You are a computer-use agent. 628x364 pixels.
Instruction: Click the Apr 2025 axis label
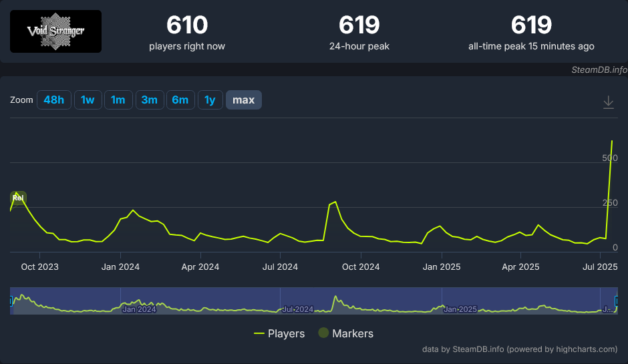pos(520,266)
